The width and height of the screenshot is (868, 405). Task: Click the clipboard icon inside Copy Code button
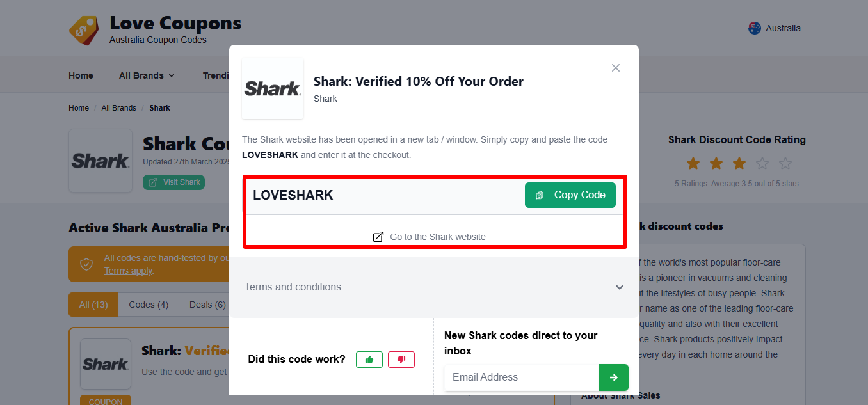point(540,195)
